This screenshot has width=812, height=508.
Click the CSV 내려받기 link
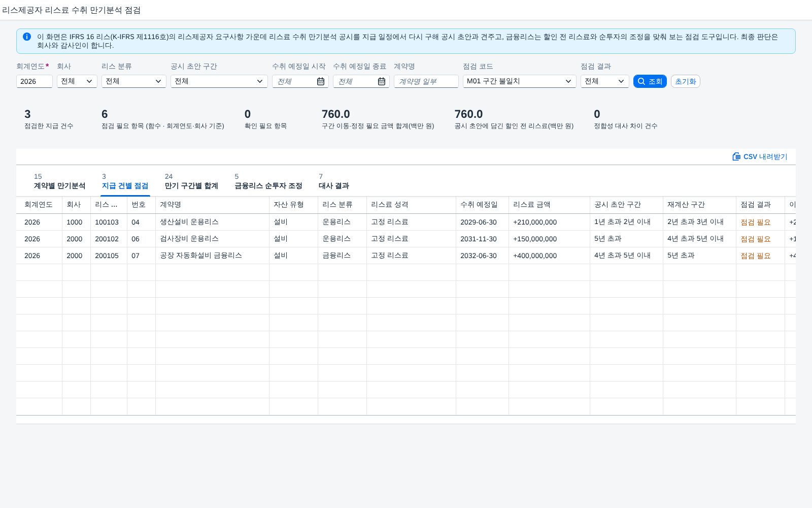pyautogui.click(x=760, y=156)
